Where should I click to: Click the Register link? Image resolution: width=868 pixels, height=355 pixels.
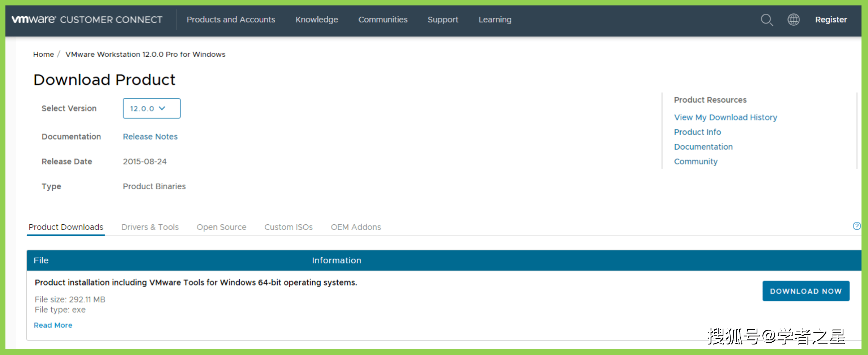coord(831,20)
